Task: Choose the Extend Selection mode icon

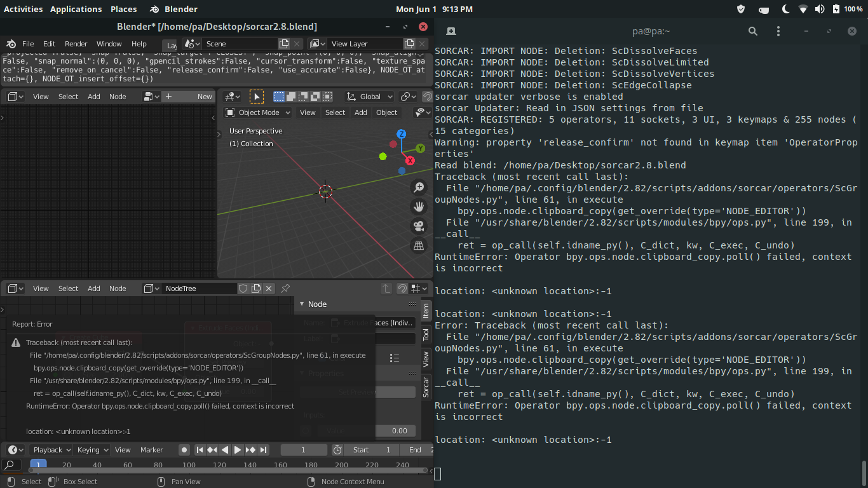Action: (290, 97)
